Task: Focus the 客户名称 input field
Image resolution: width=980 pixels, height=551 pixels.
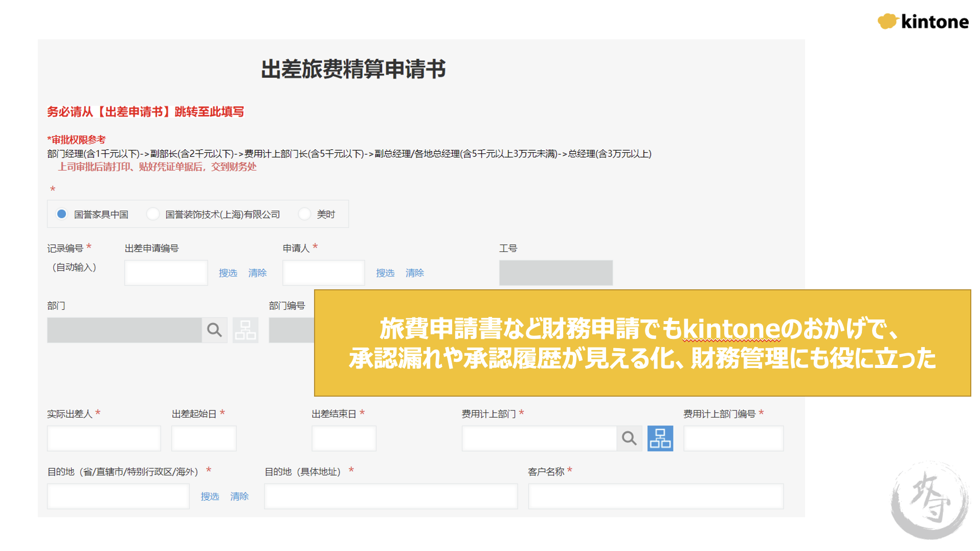Action: pos(656,496)
